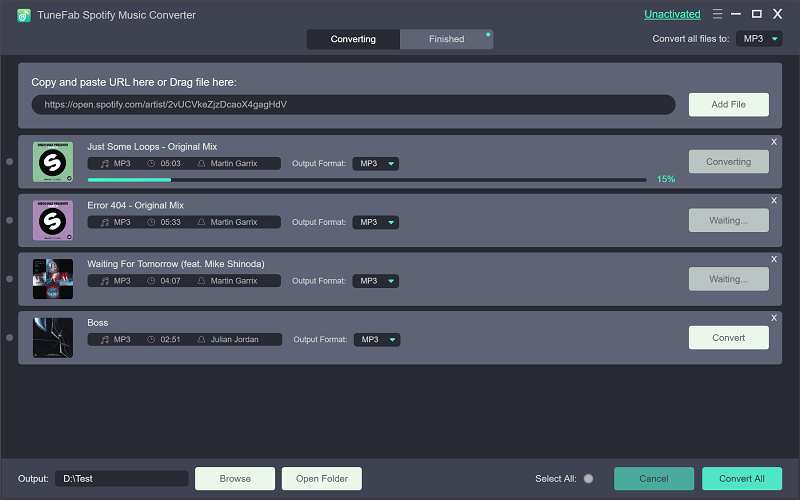Open the Convert all files to dropdown
This screenshot has width=800, height=500.
coord(760,39)
